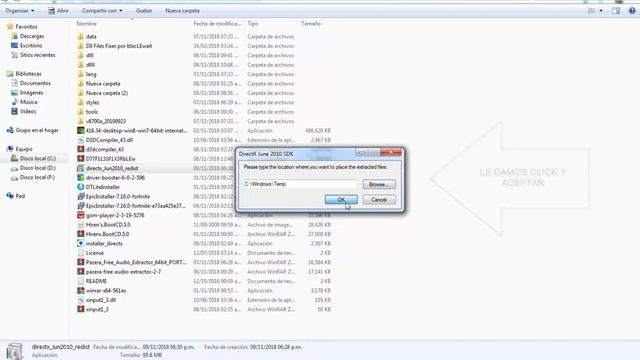Select the 416.34-desktop driver application icon
The image size is (640, 360).
[81, 130]
